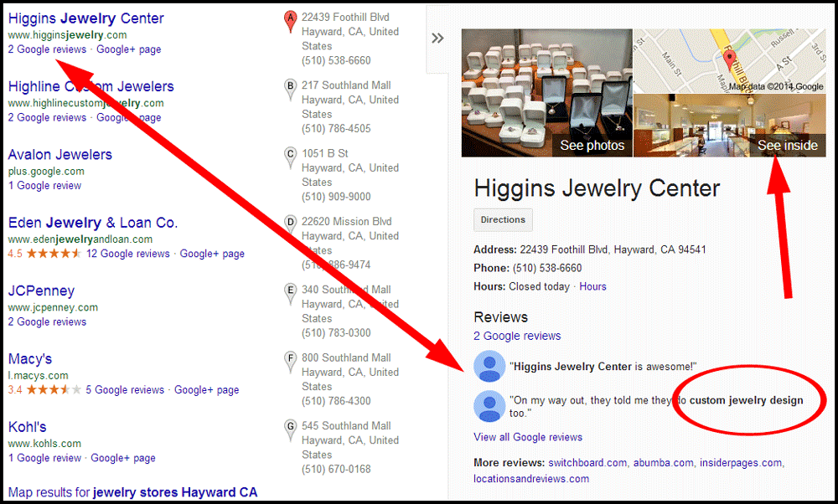
Task: Select map pin B for Highline Custom Jewelers
Action: (290, 90)
